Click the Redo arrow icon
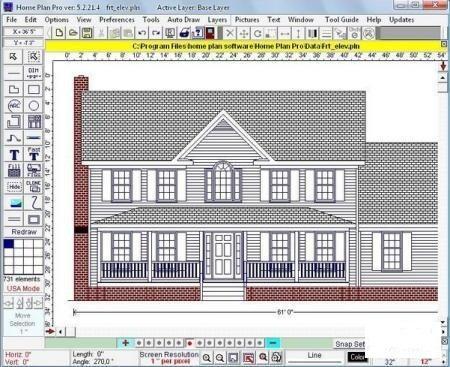Screen dimensions: 450x367 (156, 33)
